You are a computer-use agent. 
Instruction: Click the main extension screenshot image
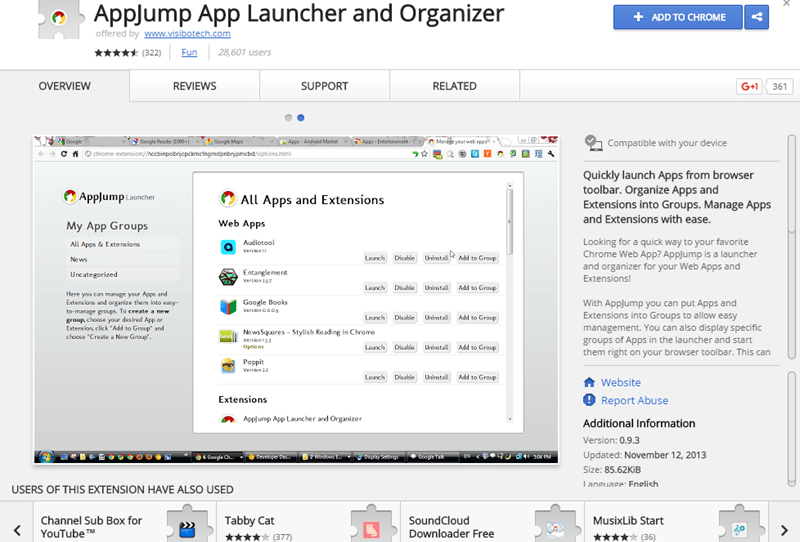tap(296, 300)
